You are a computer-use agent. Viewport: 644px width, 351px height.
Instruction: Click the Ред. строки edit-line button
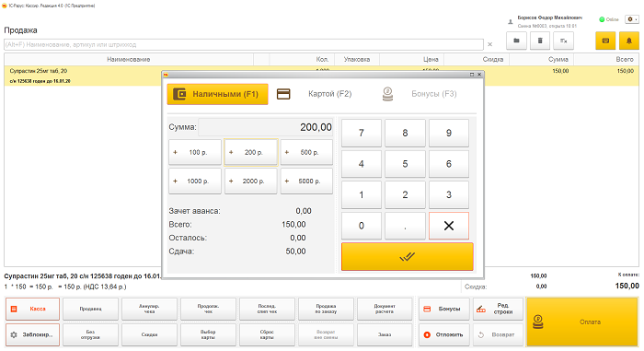tap(499, 309)
